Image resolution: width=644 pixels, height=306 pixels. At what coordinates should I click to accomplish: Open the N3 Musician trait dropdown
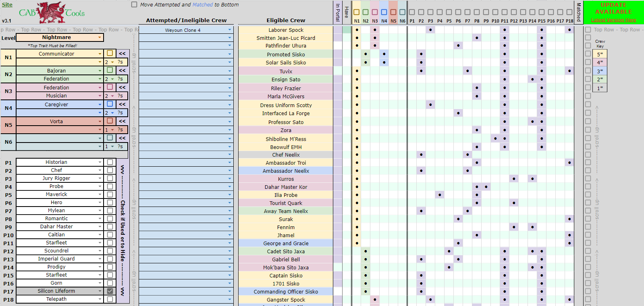pos(100,96)
